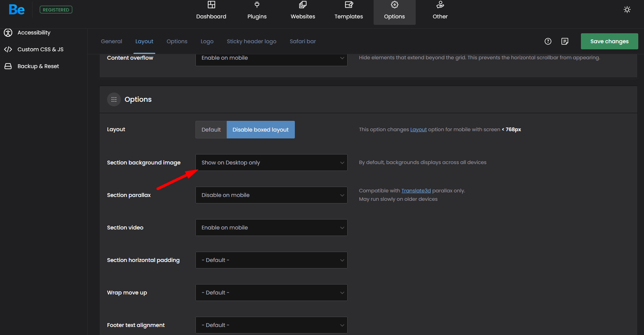This screenshot has height=335, width=644.
Task: Click the Section background image label
Action: [144, 163]
